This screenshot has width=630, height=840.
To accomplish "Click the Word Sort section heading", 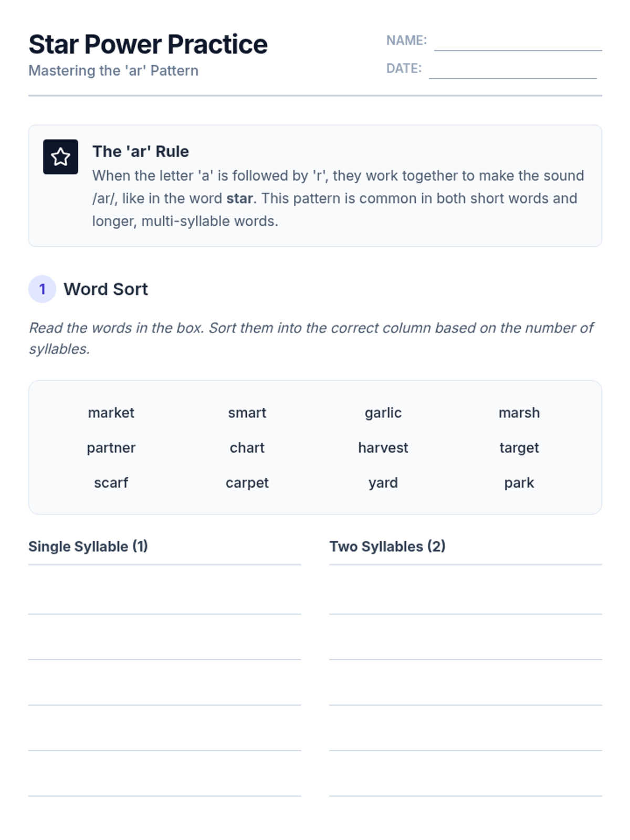I will pyautogui.click(x=106, y=289).
